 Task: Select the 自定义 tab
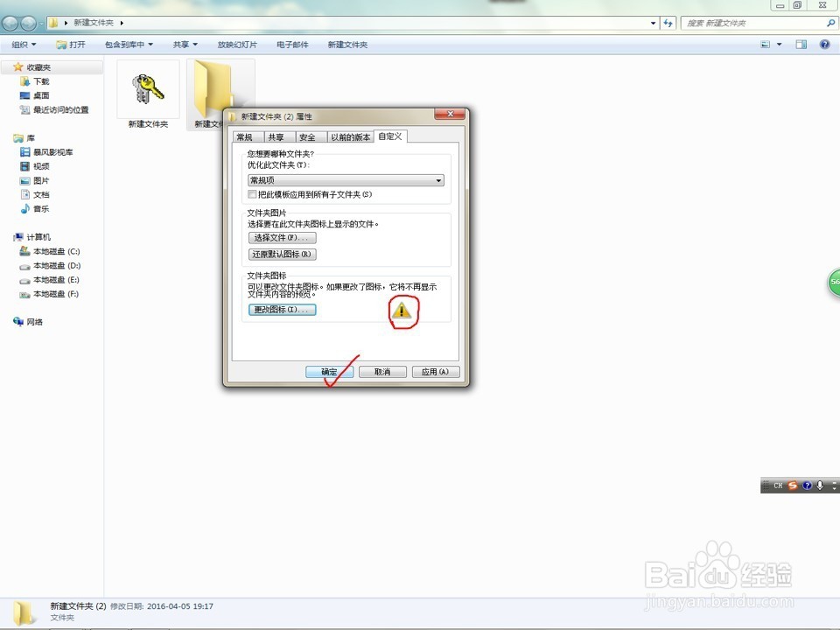390,136
